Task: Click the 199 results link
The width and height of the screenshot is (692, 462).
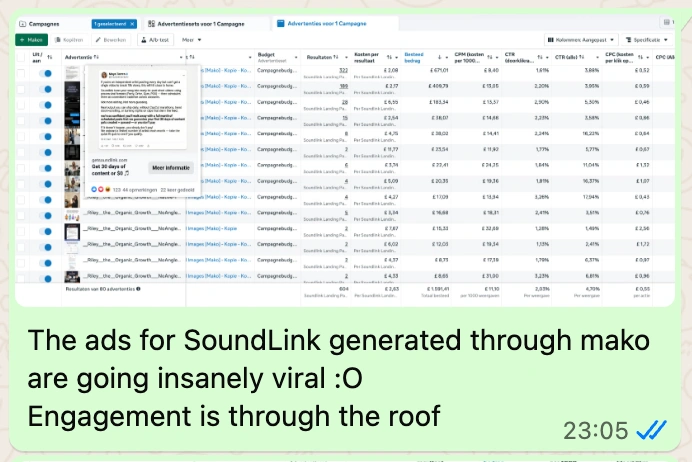Action: pos(343,86)
